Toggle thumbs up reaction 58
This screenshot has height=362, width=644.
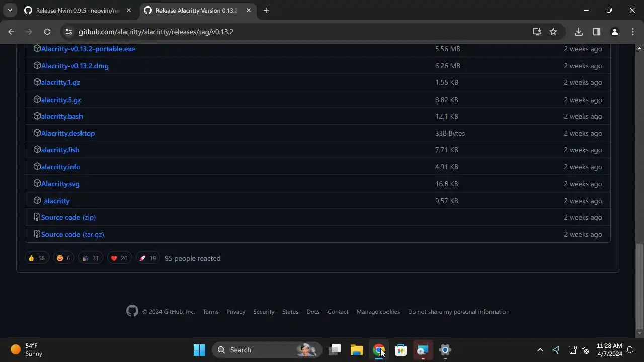(37, 258)
